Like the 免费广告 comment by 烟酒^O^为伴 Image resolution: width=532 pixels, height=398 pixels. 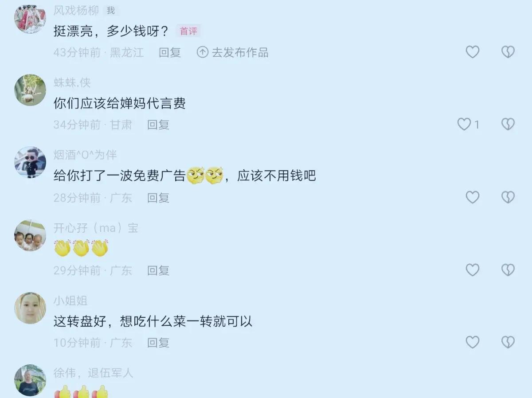click(472, 197)
